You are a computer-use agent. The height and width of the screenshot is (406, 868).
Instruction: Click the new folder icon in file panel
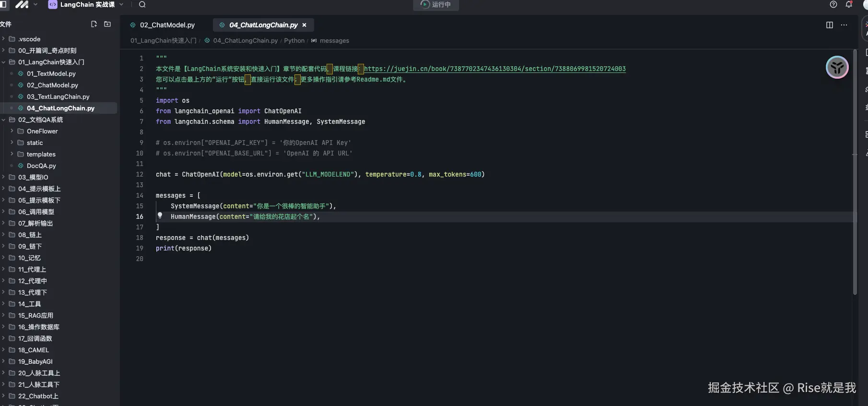(x=107, y=24)
